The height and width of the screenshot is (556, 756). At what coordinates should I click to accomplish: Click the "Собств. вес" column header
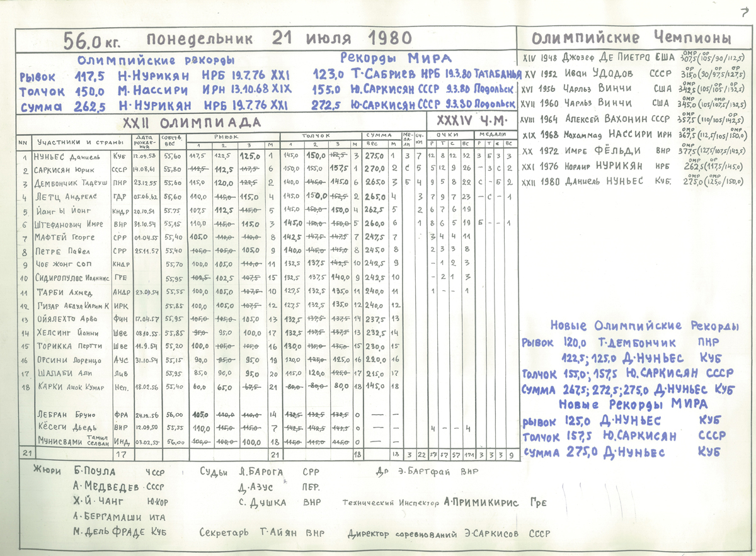[172, 140]
